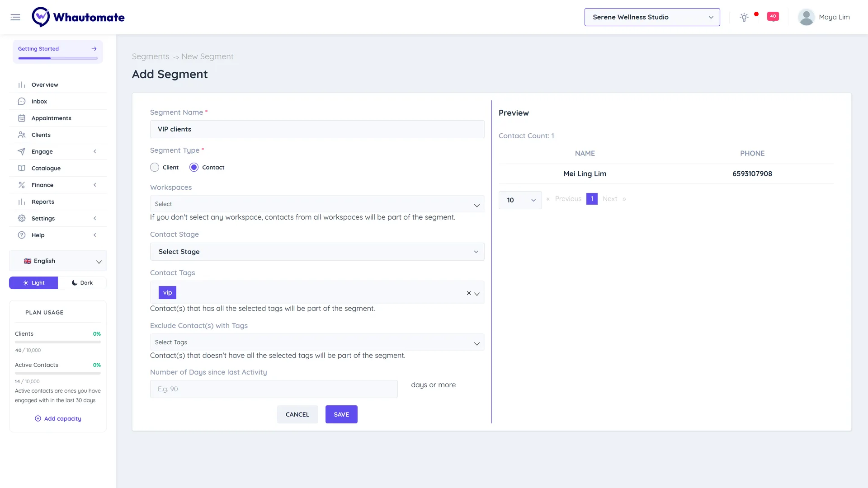Viewport: 868px width, 488px height.
Task: Switch to Light theme
Action: point(33,283)
